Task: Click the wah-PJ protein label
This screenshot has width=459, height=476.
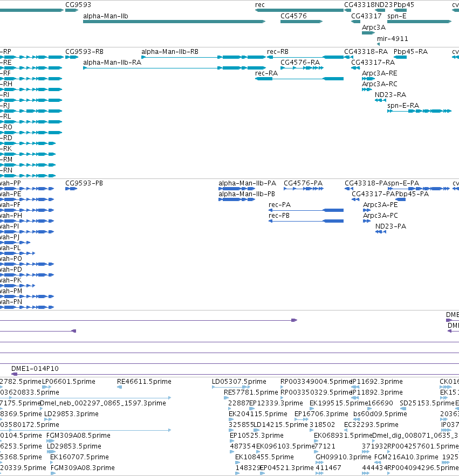Action: click(9, 237)
